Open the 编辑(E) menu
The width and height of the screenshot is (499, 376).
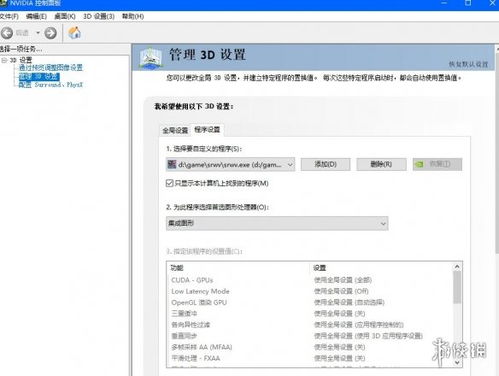point(36,16)
